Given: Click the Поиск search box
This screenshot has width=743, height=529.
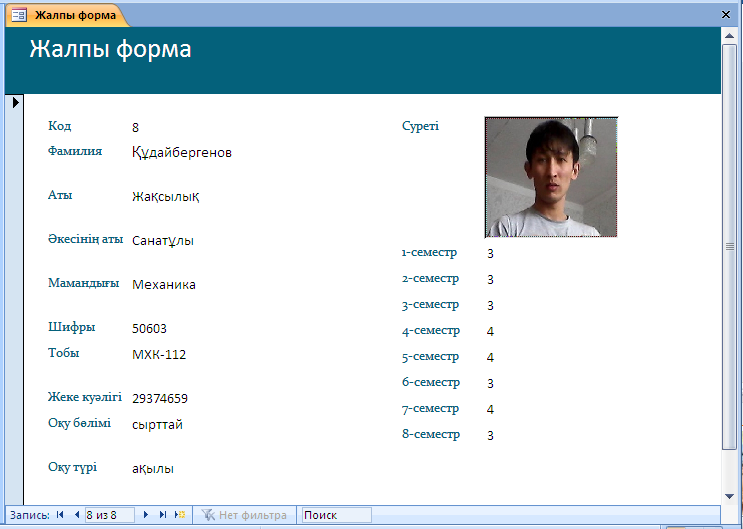Looking at the screenshot, I should click(336, 515).
